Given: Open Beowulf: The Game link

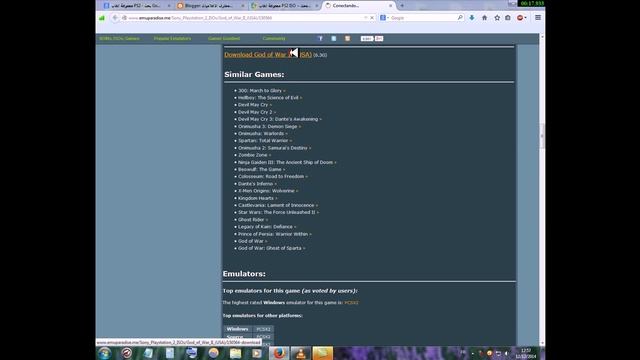Looking at the screenshot, I should point(260,169).
